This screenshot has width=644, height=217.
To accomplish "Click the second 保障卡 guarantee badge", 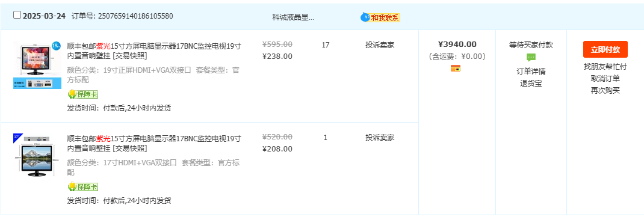I will pos(83,187).
